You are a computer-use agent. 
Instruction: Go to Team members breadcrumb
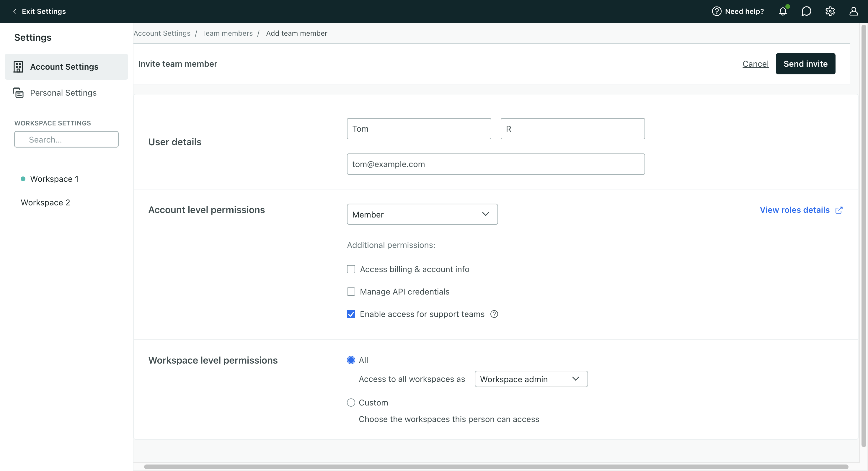[227, 33]
